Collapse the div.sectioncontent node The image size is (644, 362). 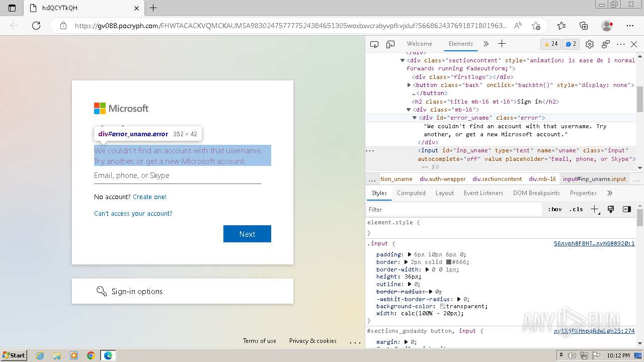(x=403, y=60)
